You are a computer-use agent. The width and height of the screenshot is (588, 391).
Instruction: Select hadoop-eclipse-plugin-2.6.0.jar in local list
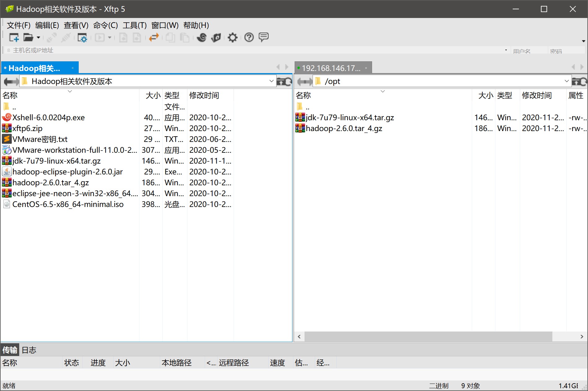(x=68, y=172)
